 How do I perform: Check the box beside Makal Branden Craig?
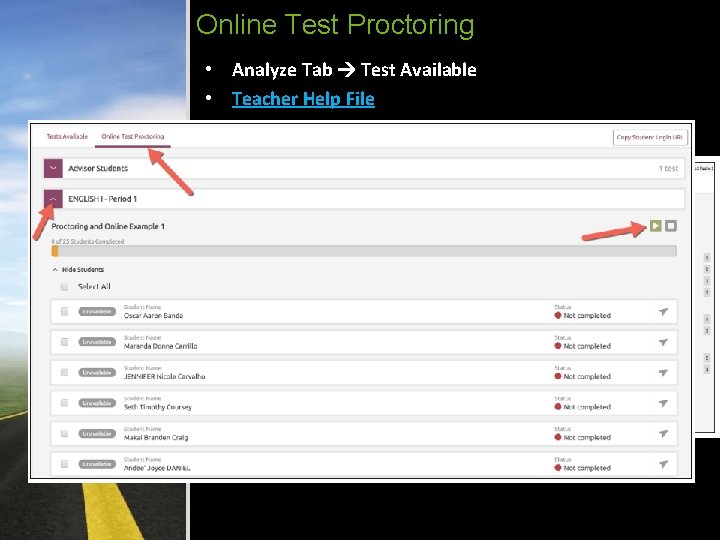coord(64,433)
